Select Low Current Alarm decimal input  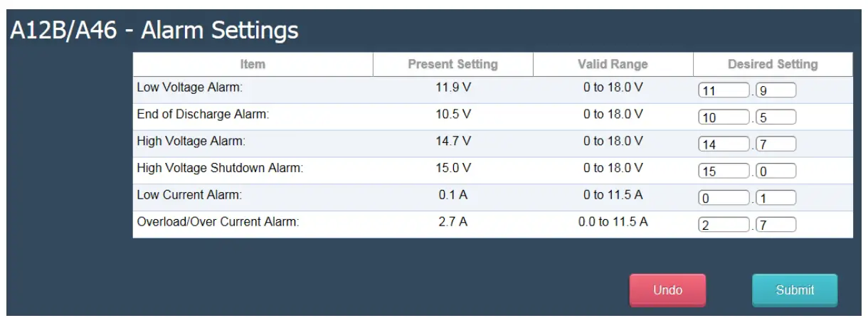coord(776,199)
